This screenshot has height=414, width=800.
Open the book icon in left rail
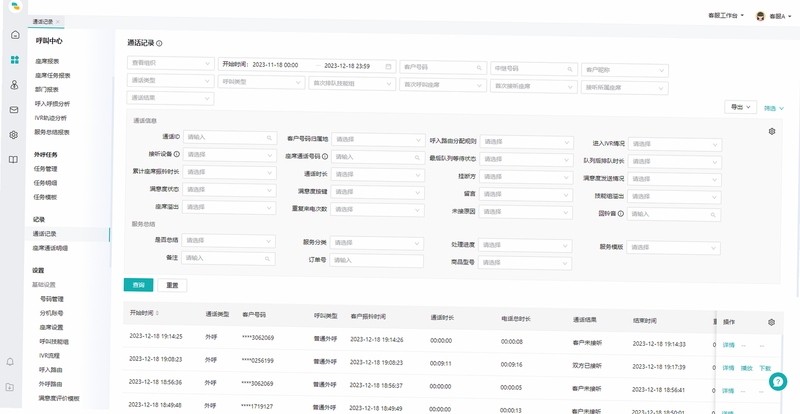click(x=13, y=159)
